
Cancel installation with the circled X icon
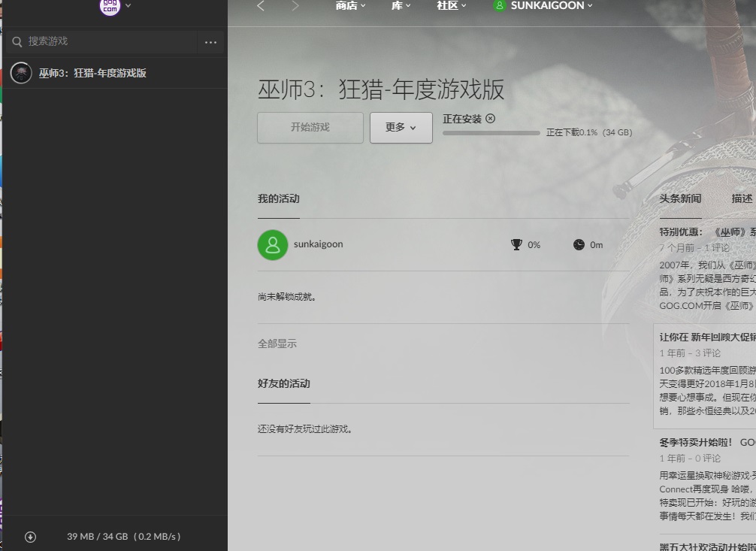(490, 119)
